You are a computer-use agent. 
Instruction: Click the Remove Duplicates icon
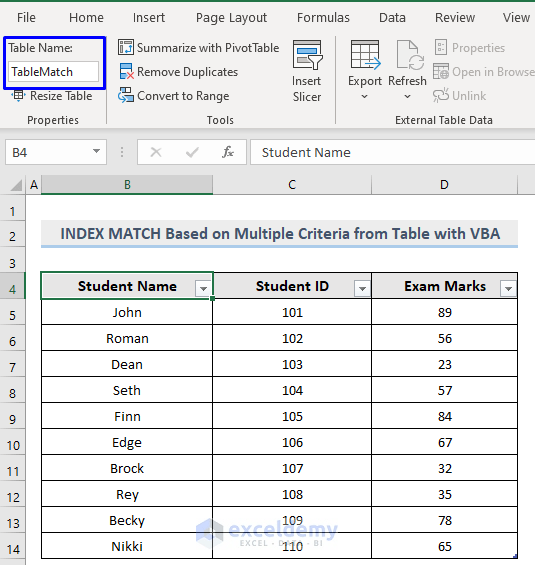(126, 72)
